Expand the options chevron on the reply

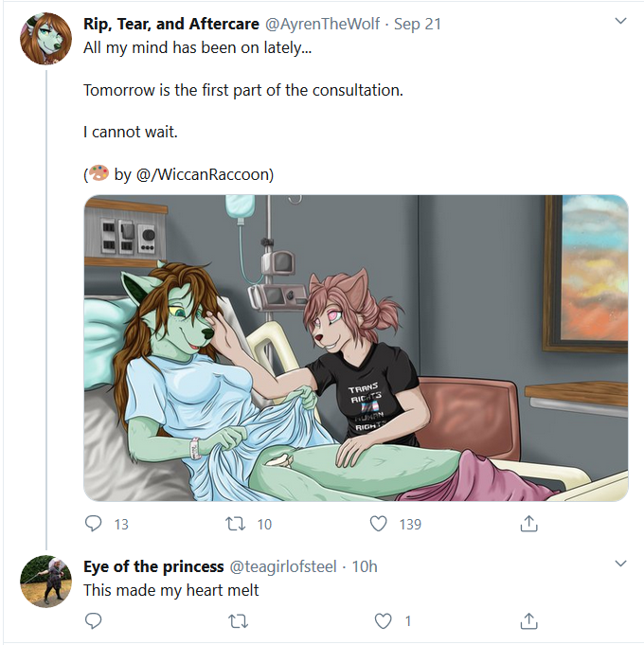tap(620, 564)
